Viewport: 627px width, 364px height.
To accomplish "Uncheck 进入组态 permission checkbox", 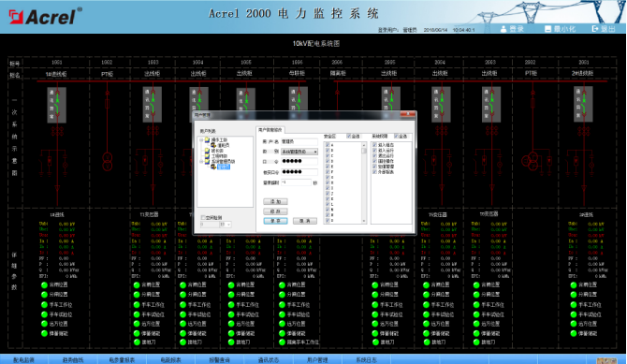I will [374, 145].
